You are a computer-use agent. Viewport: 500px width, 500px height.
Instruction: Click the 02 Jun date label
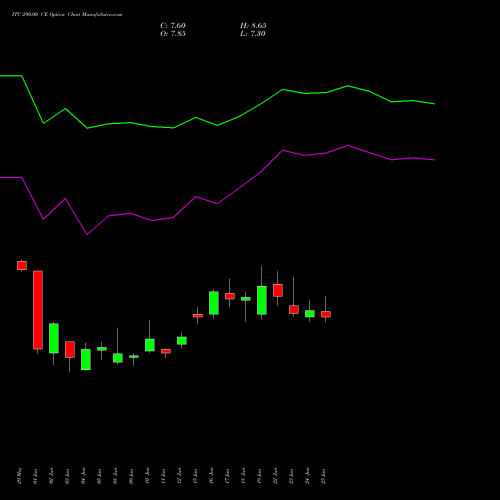52,476
